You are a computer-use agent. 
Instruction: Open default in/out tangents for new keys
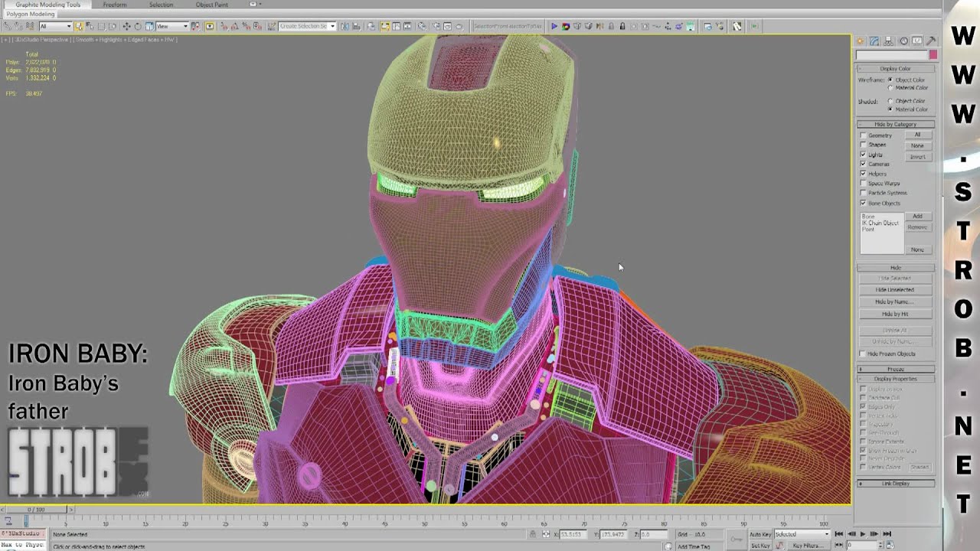tap(781, 545)
